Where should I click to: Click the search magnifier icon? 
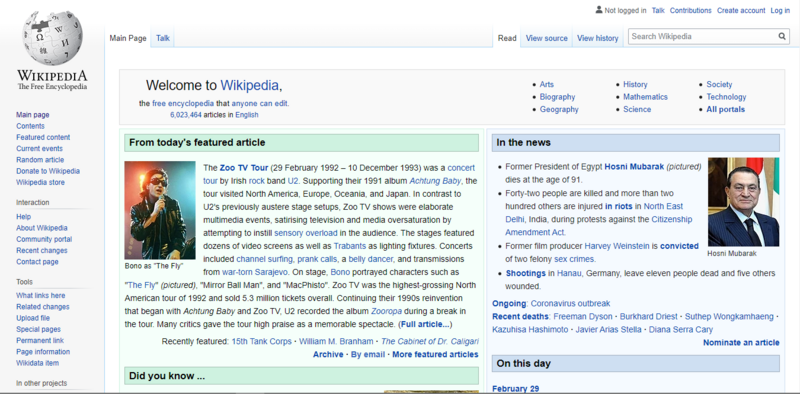[x=782, y=36]
